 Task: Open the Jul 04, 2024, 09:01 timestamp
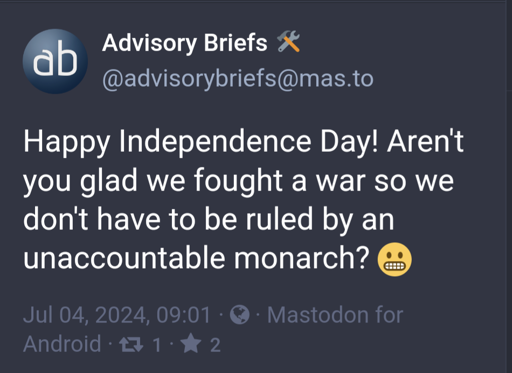click(117, 315)
